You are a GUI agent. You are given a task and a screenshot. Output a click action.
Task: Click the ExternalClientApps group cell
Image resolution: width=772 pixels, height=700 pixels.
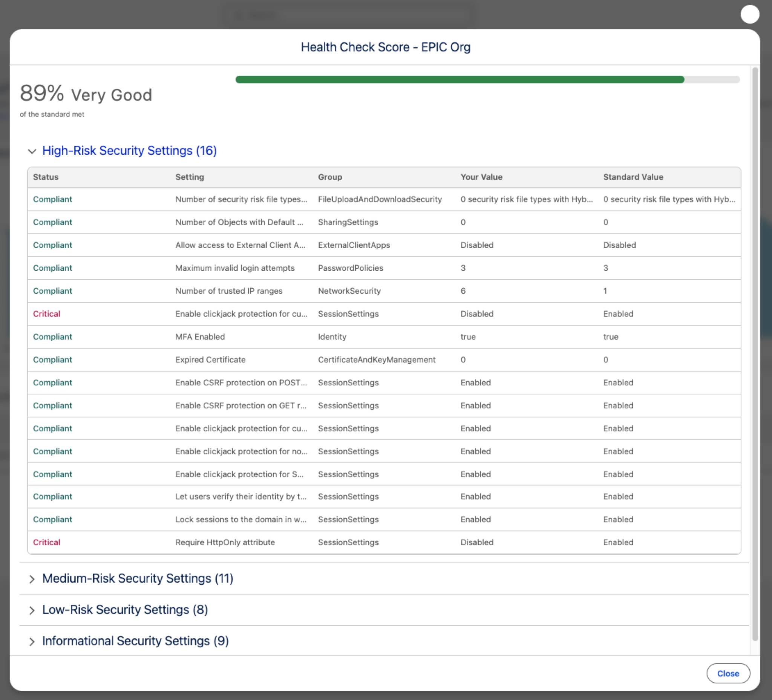pyautogui.click(x=354, y=245)
